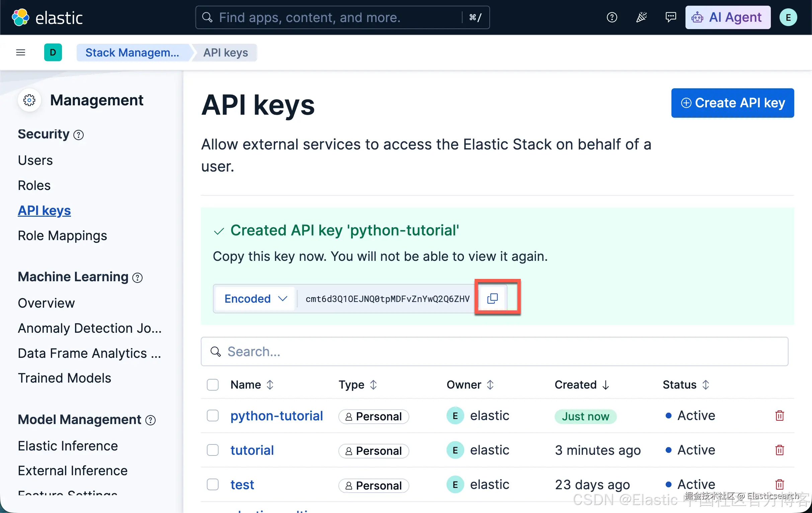This screenshot has width=812, height=513.
Task: Open the test API key link
Action: tap(242, 484)
